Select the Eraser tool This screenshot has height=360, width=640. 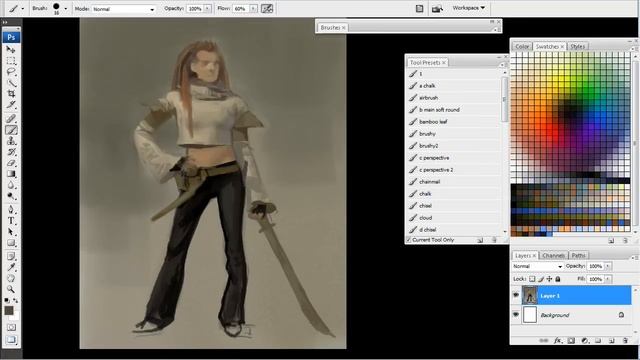[x=11, y=163]
